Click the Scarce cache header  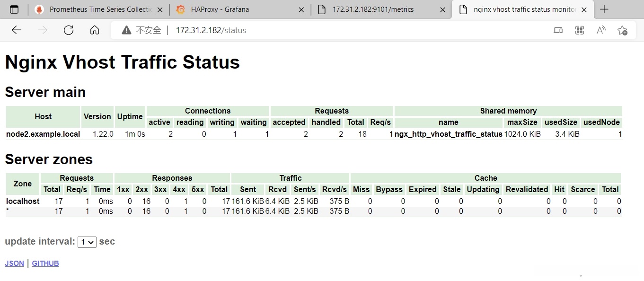pyautogui.click(x=583, y=189)
